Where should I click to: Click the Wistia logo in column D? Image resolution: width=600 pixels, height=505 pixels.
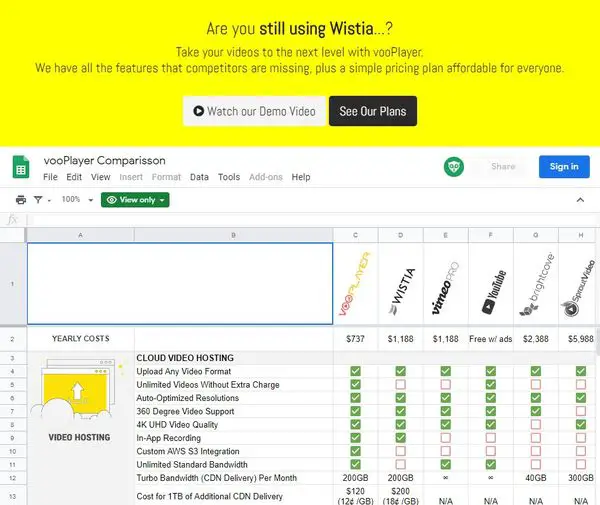[x=401, y=291]
